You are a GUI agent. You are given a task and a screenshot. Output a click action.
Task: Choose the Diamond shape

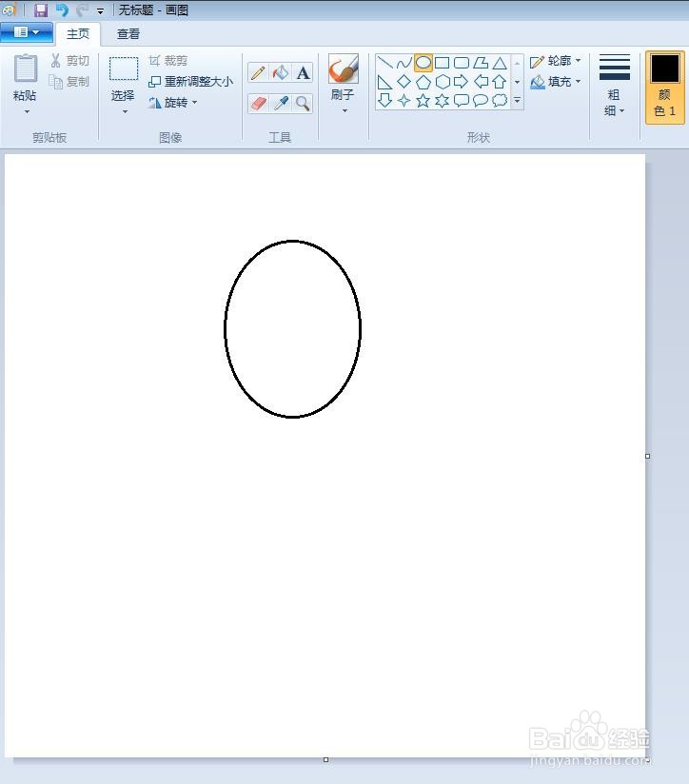click(x=404, y=82)
